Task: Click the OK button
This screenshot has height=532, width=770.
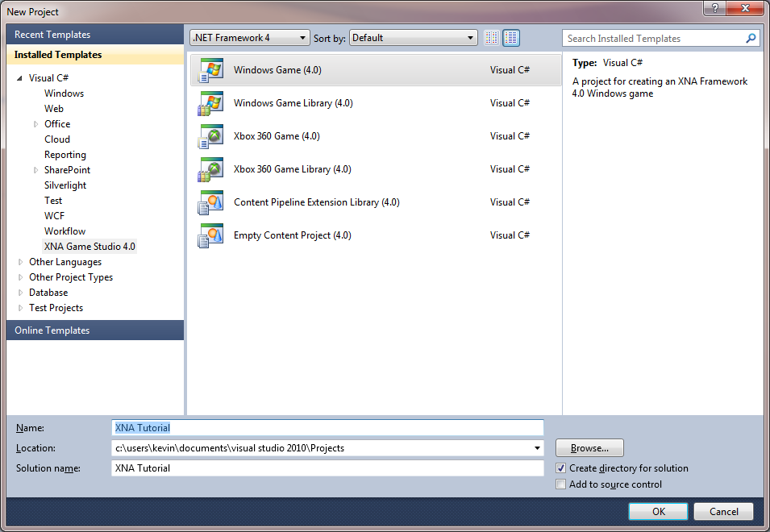Action: click(658, 511)
